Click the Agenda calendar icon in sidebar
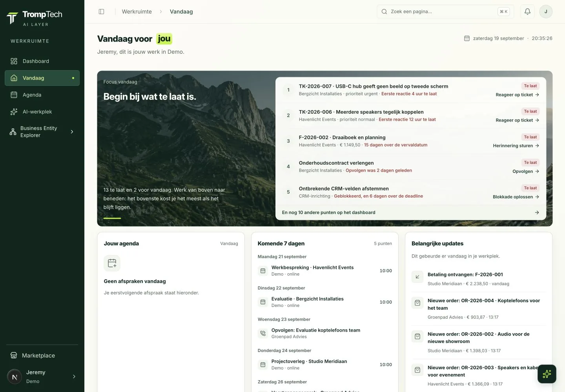This screenshot has height=392, width=565. coord(14,95)
